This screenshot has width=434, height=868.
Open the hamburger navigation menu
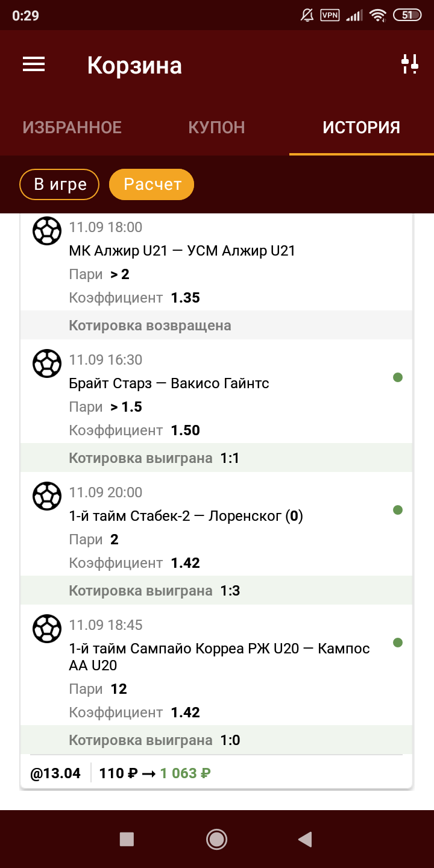(34, 64)
